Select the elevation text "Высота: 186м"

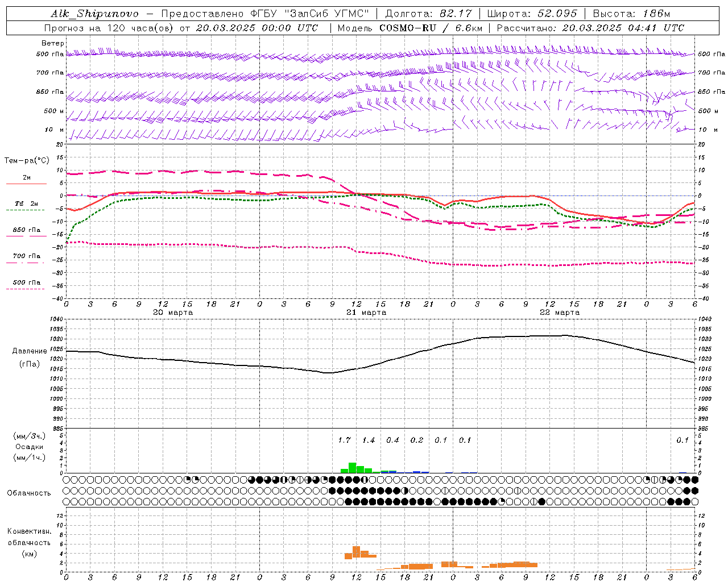[631, 14]
